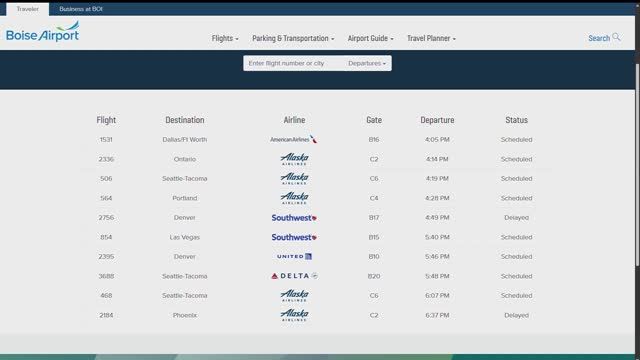Click the 5:48 PM departure time

pos(437,276)
